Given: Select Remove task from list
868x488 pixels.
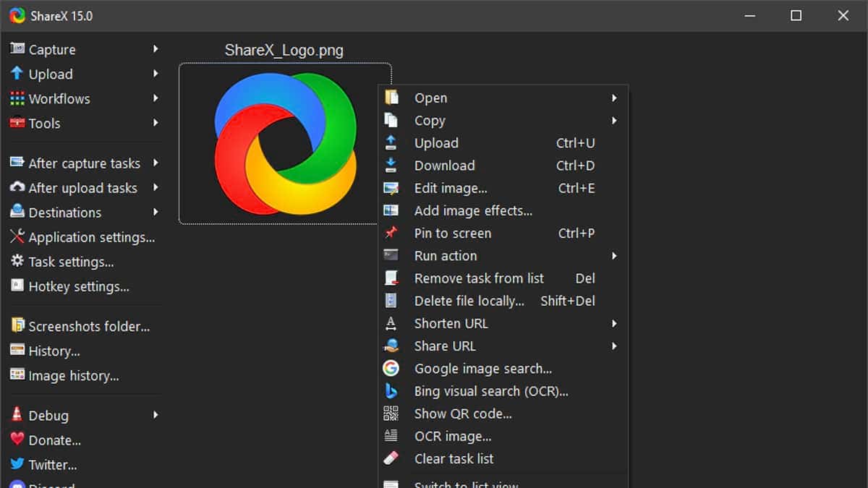Looking at the screenshot, I should 479,278.
